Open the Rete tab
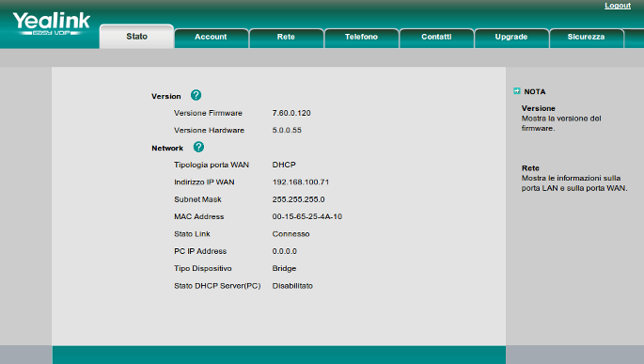 click(x=286, y=37)
